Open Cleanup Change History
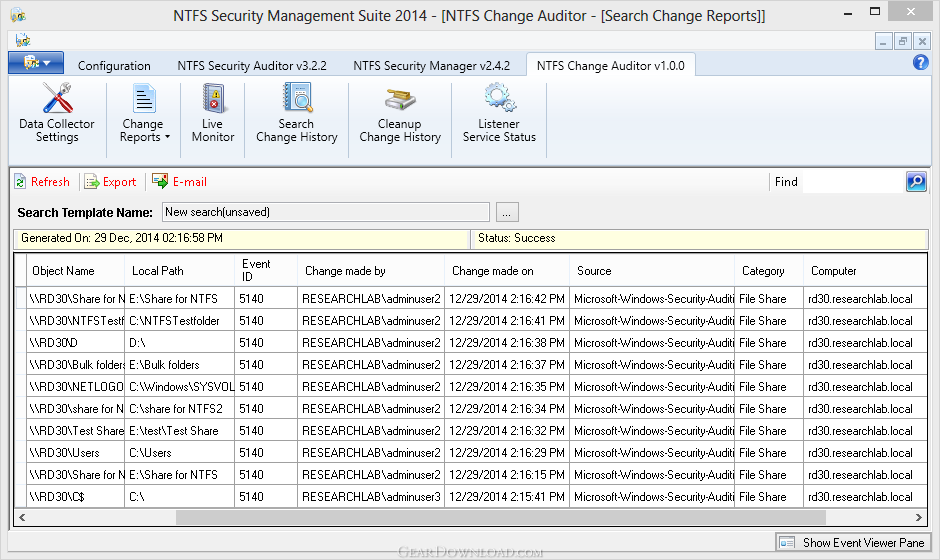The width and height of the screenshot is (940, 560). click(400, 113)
